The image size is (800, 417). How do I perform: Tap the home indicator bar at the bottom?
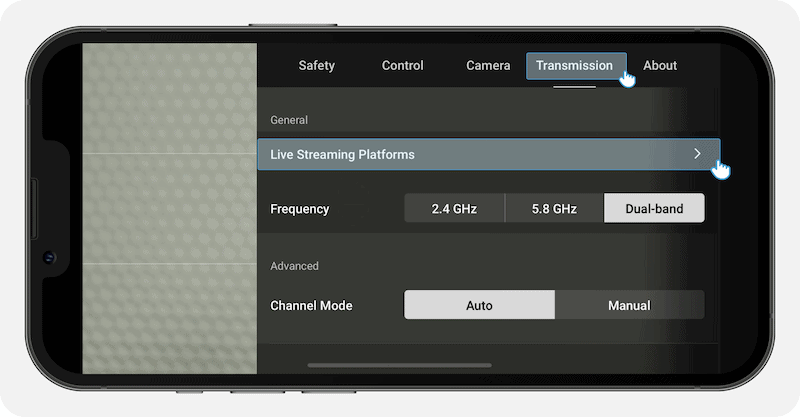pyautogui.click(x=400, y=366)
